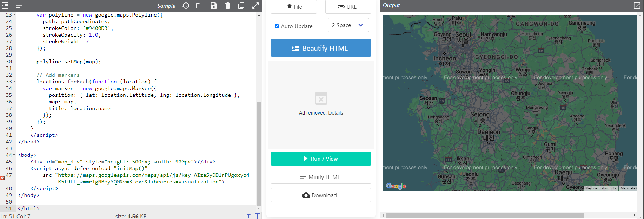Click the output scrollbar right arrow
The image size is (644, 219).
click(x=634, y=215)
